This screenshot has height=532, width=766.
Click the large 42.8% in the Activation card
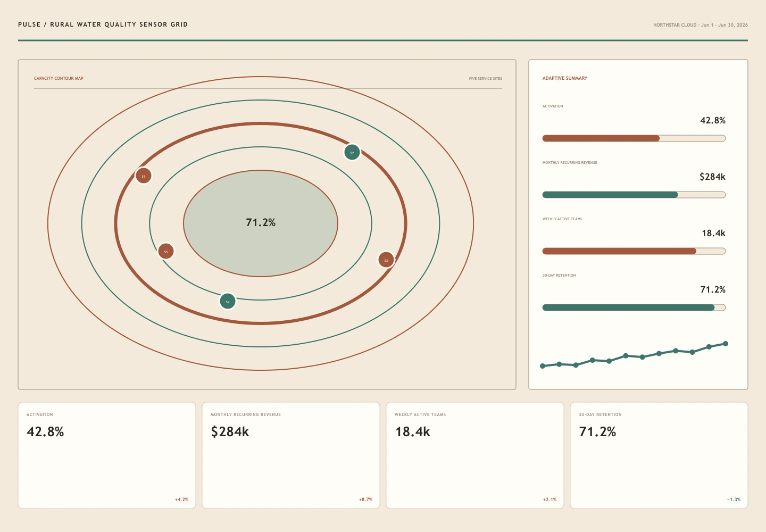pos(45,432)
